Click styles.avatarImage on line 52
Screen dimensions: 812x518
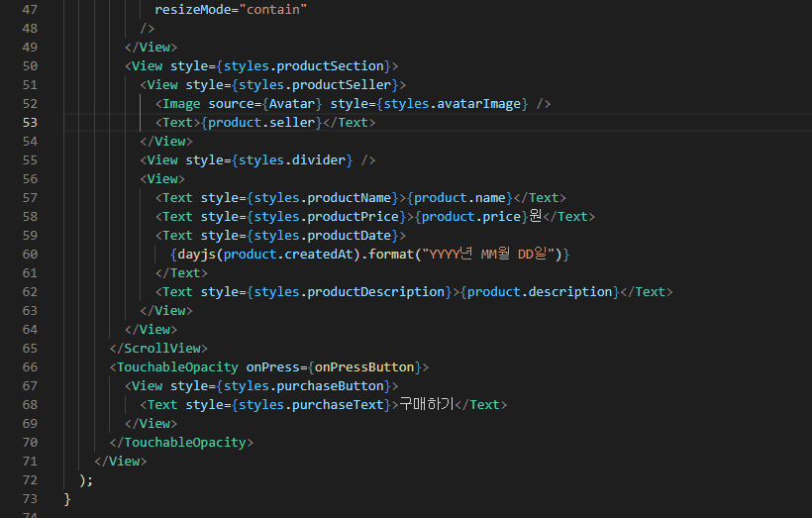click(453, 104)
